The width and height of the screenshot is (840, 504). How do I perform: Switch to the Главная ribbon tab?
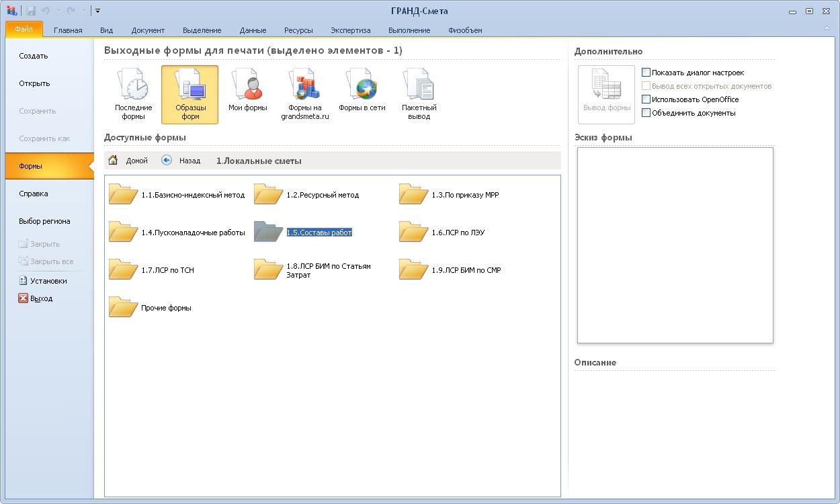point(68,30)
